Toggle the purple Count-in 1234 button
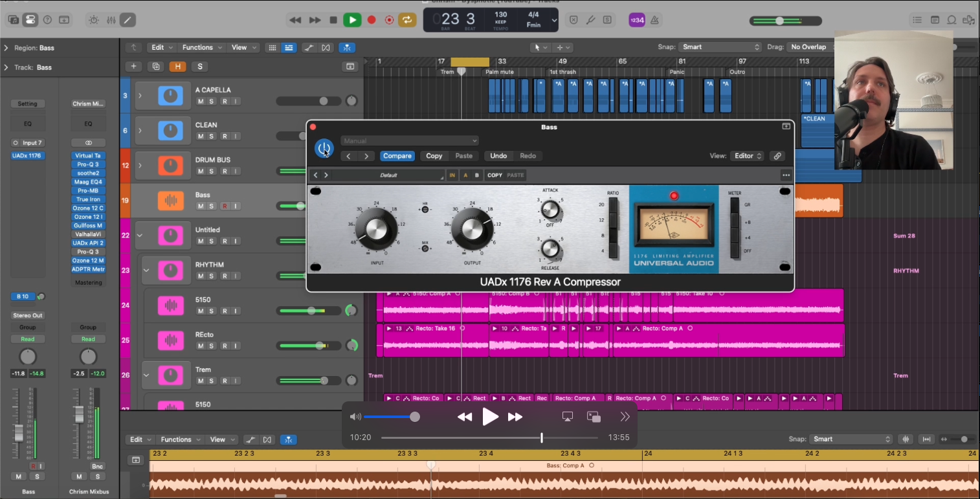980x499 pixels. [x=637, y=20]
